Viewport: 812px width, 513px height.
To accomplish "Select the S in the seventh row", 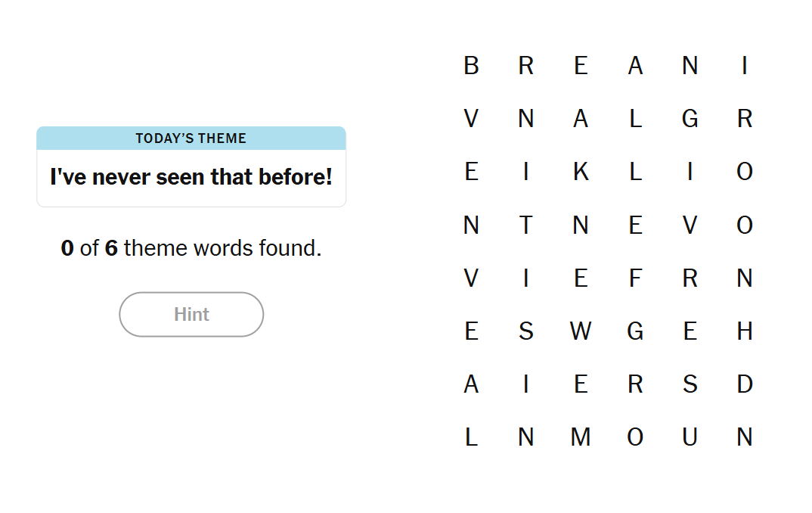I will (x=690, y=384).
